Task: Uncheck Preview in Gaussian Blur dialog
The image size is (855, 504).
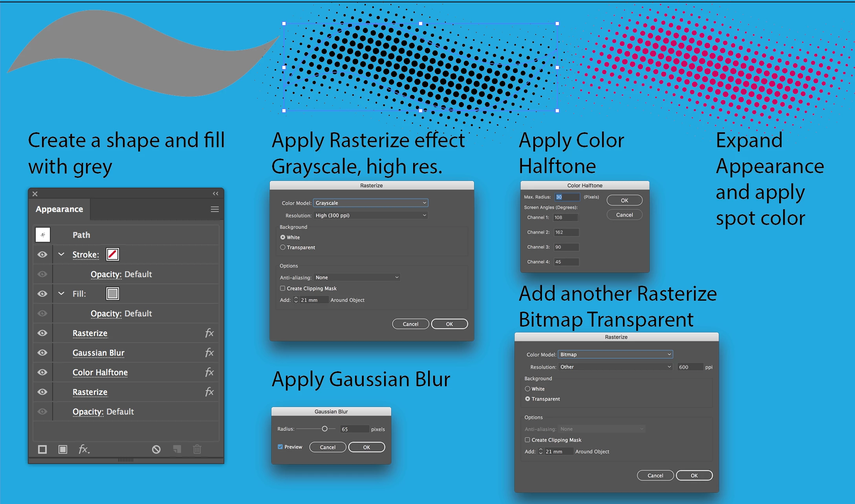Action: click(280, 447)
